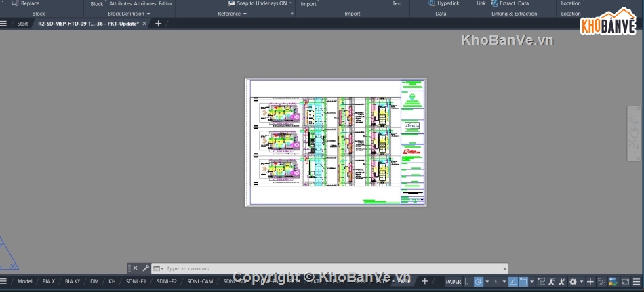This screenshot has width=644, height=292.
Task: Open Snap to Underlays ON dropdown
Action: pos(291,3)
